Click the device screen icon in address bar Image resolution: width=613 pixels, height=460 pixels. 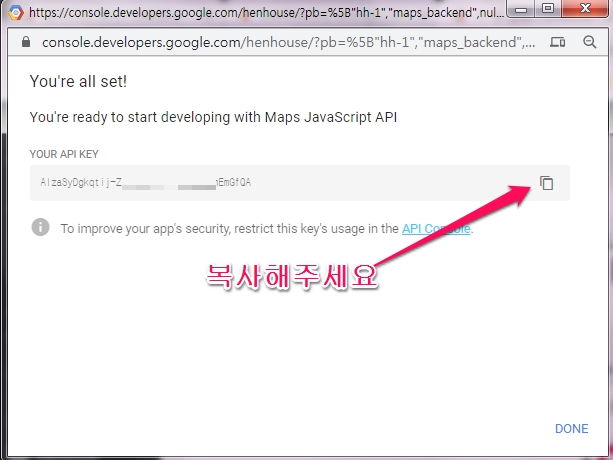557,42
